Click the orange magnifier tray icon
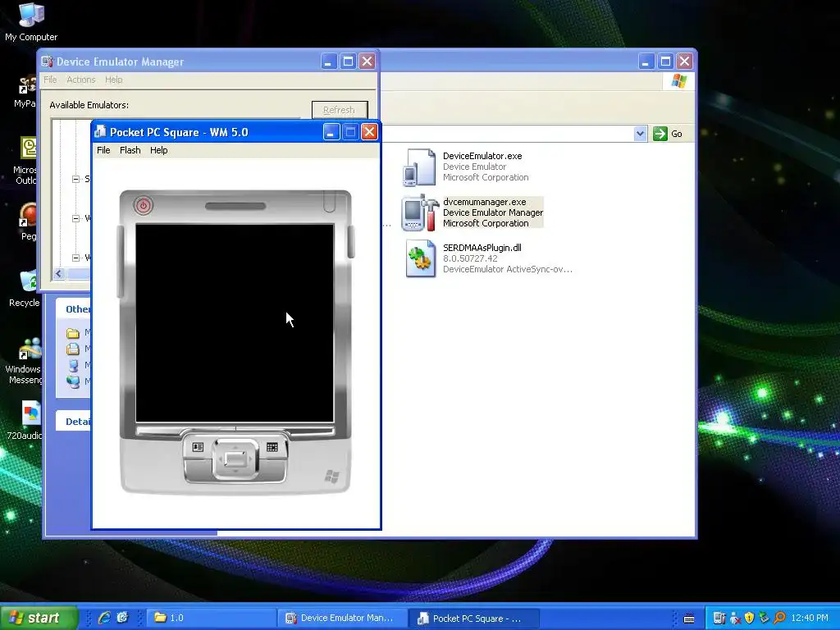840x630 pixels. 779,619
